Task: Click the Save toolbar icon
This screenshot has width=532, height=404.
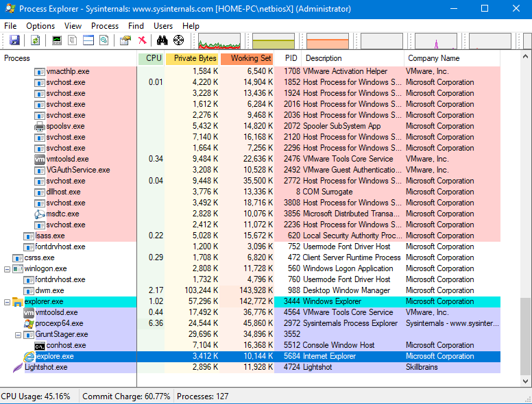Action: pyautogui.click(x=14, y=41)
